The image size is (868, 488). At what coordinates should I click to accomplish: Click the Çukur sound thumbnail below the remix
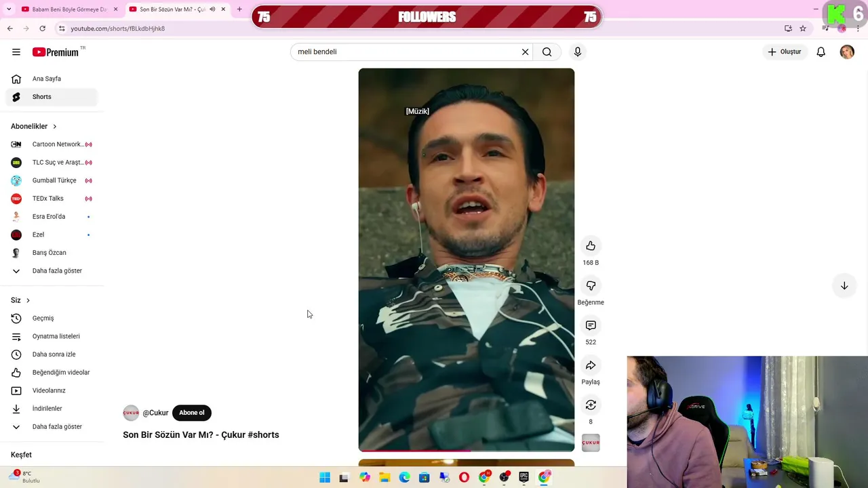click(x=591, y=443)
